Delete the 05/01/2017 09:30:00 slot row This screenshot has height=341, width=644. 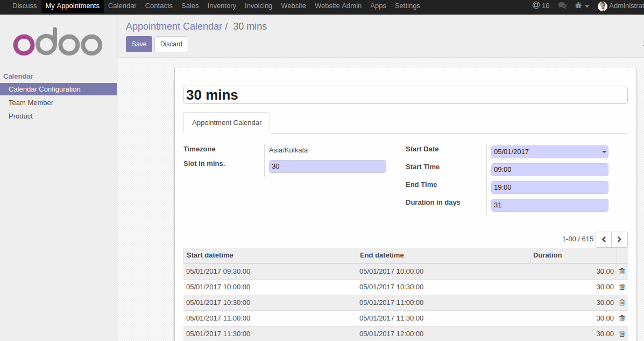(622, 272)
